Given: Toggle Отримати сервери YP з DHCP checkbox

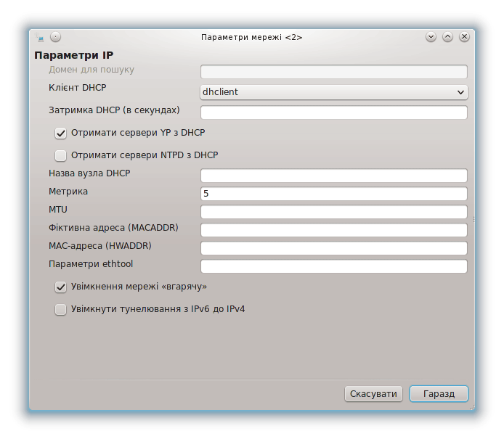Looking at the screenshot, I should point(60,134).
